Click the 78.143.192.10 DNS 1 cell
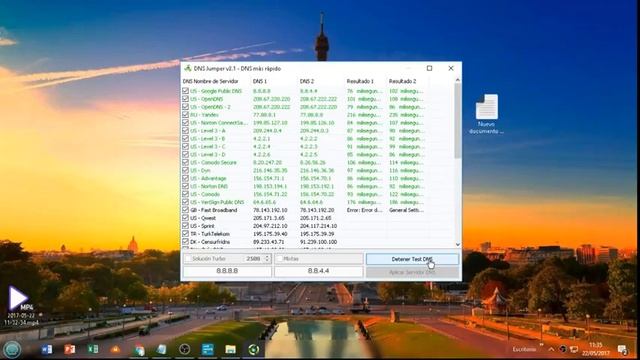This screenshot has width=640, height=360. tap(270, 210)
